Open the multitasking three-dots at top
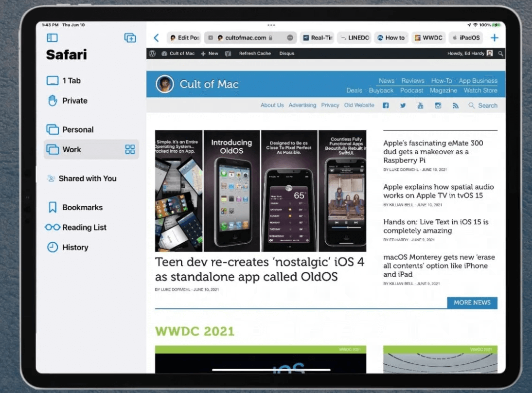 (271, 25)
